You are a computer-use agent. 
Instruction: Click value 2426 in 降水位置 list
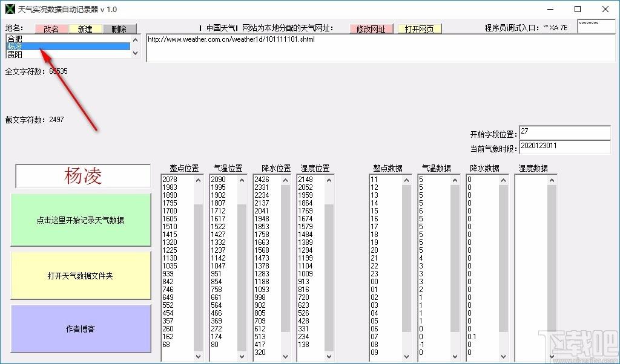[262, 179]
